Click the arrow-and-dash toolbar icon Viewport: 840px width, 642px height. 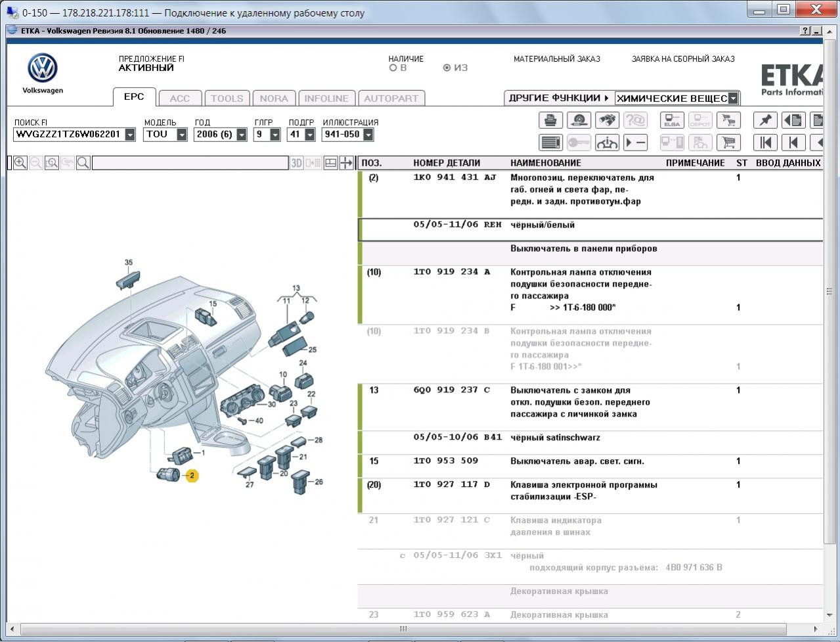tap(635, 142)
